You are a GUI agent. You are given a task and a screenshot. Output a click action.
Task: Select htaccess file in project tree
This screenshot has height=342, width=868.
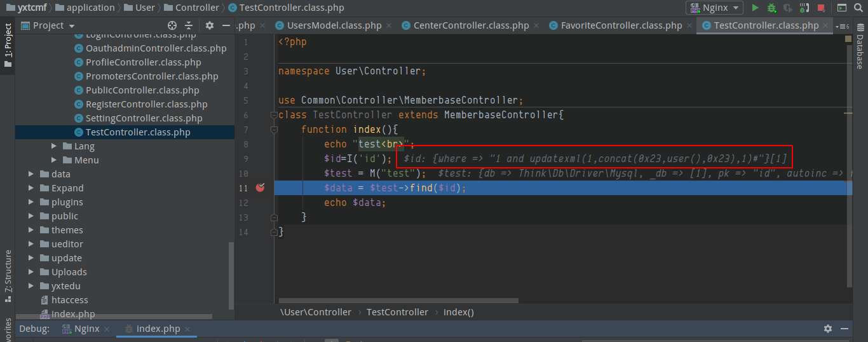64,300
